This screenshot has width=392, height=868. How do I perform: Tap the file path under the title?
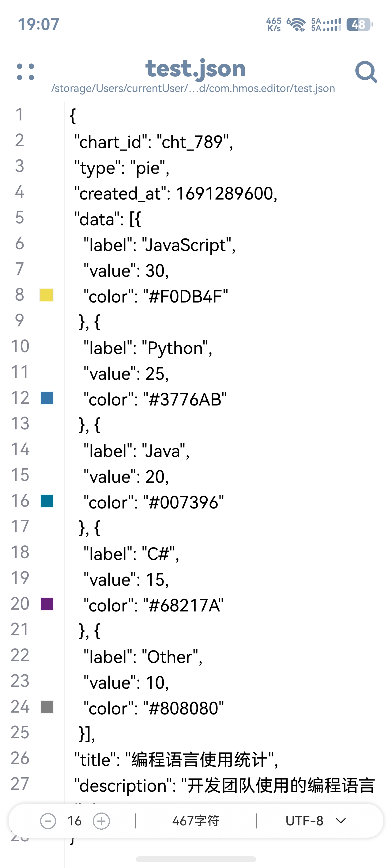pos(193,88)
